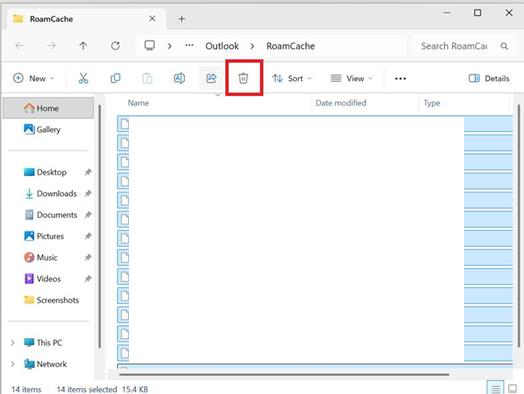Select the RoamCache tab

[85, 19]
